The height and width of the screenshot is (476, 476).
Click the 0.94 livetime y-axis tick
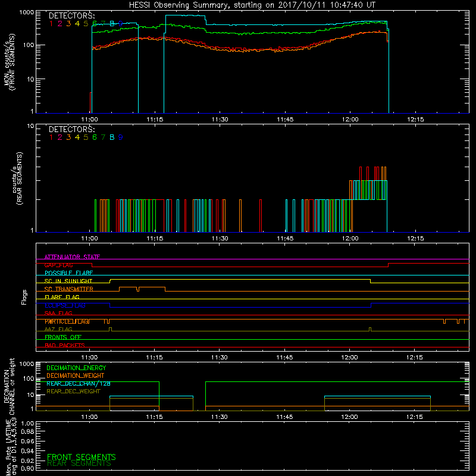tap(27, 450)
